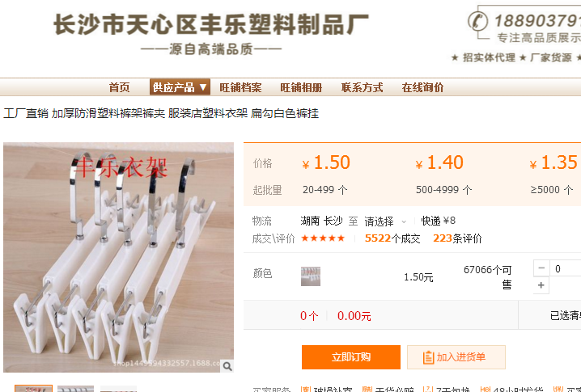
Task: Open the 5522个成交 transactions link
Action: tap(392, 238)
